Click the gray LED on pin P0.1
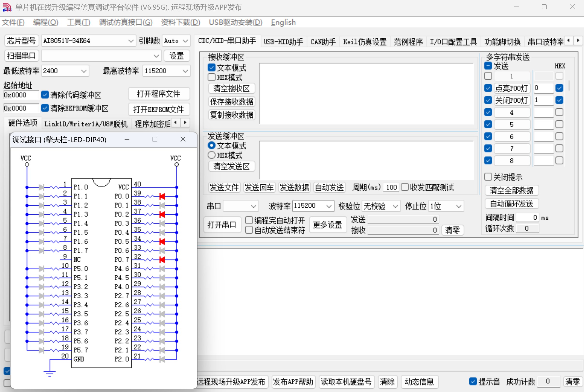Viewport: 584px width, 392px height. (x=162, y=205)
